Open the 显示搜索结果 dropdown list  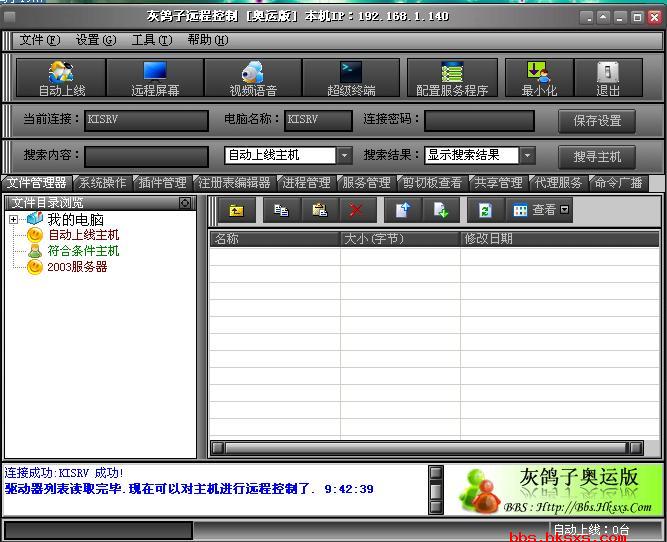(x=527, y=156)
